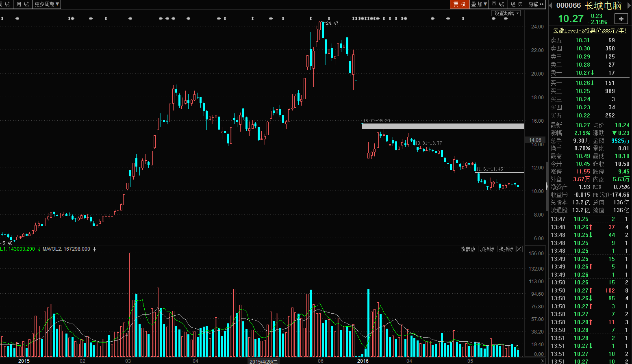Screen dimensions: 632x364
Task: Click double-arrow at chart bottom right
Action: tap(542, 361)
